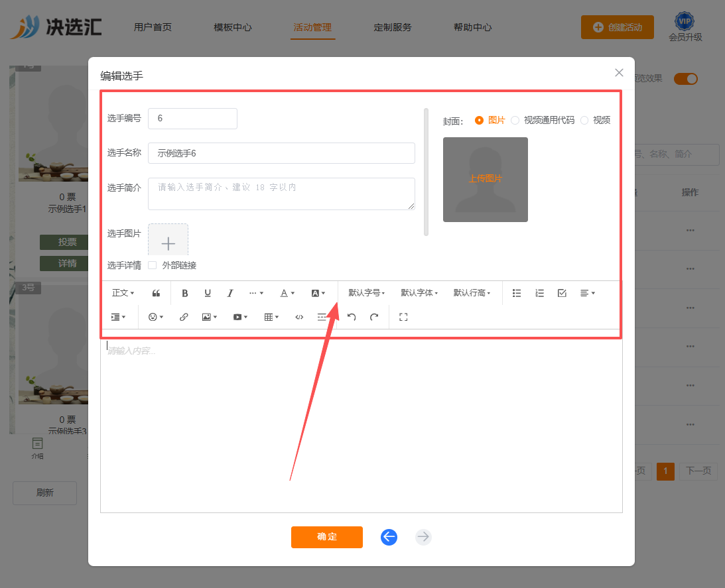The height and width of the screenshot is (588, 725).
Task: Go to 定制服务 nav item
Action: pyautogui.click(x=393, y=27)
